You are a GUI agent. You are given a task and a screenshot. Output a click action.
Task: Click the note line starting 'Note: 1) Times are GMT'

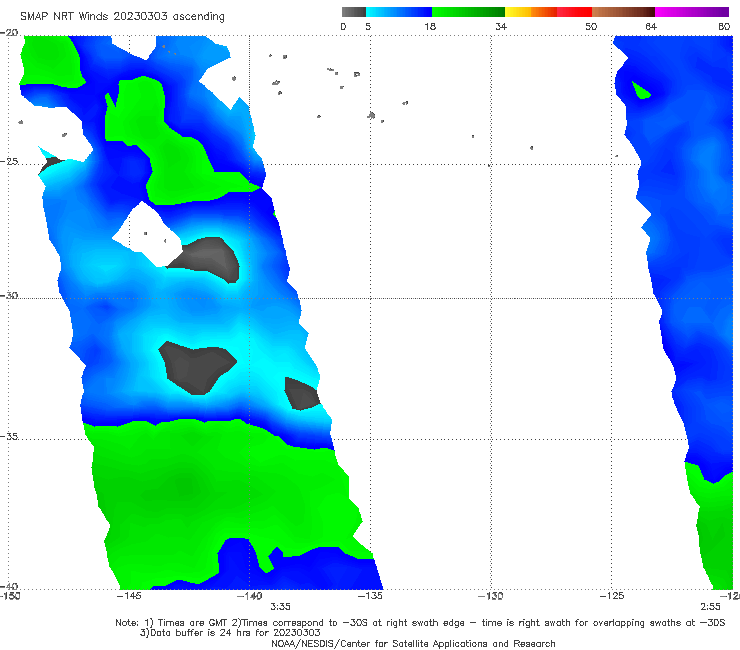[420, 623]
